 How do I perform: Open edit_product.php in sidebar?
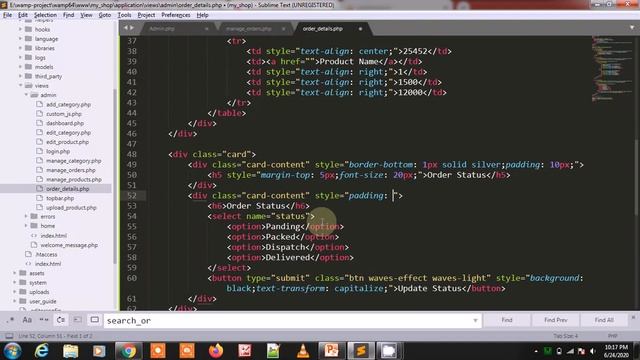(67, 142)
